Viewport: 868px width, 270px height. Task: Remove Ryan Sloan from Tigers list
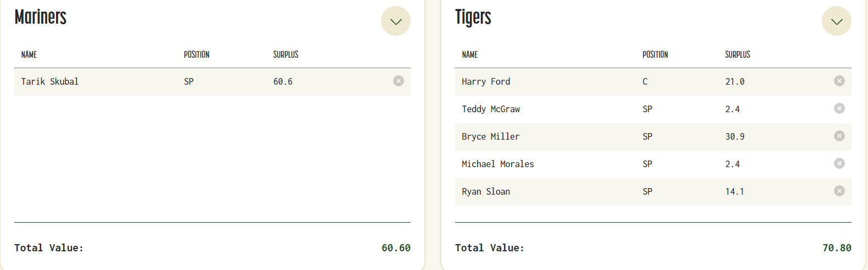pyautogui.click(x=839, y=191)
